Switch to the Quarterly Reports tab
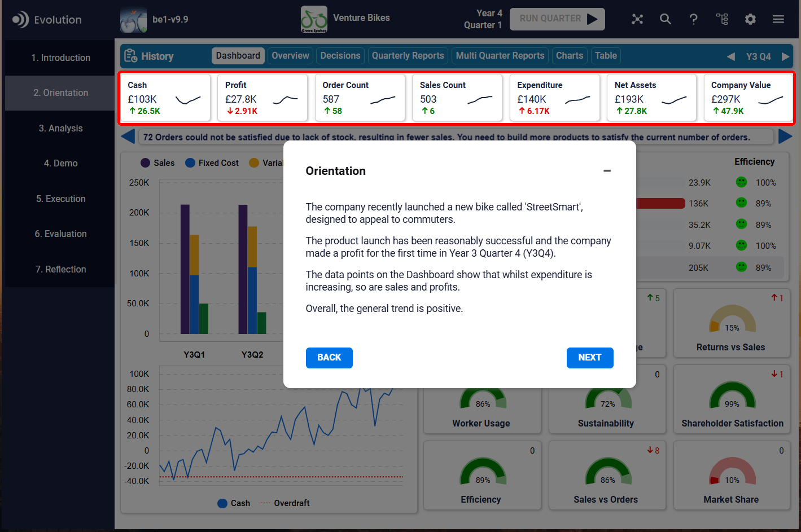 click(408, 56)
